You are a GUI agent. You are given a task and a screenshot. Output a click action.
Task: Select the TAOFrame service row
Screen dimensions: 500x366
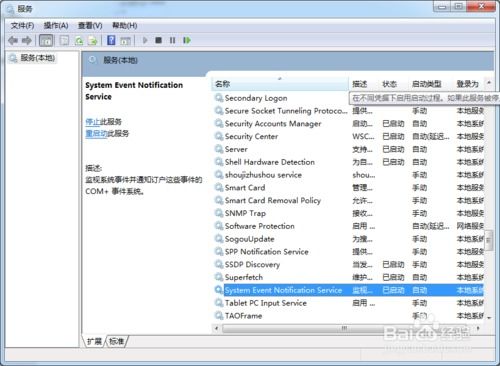(348, 316)
